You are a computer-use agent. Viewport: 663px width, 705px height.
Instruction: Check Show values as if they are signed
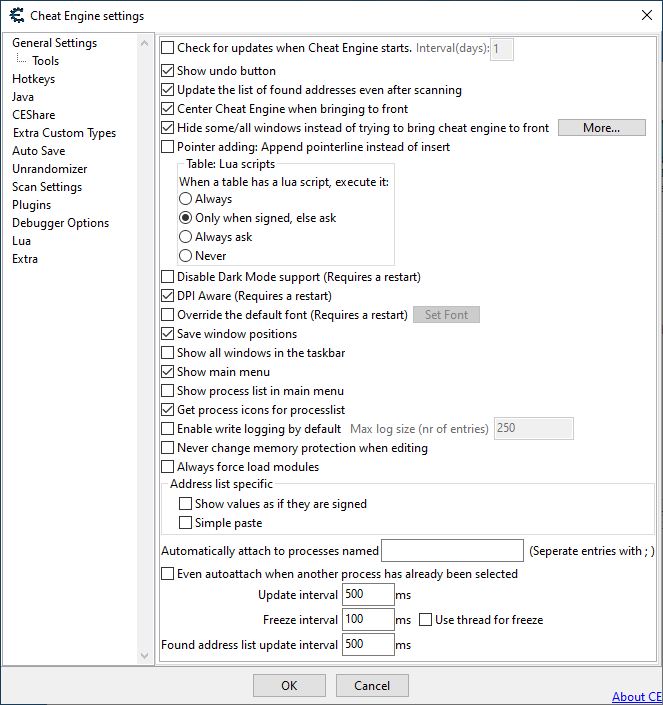(x=185, y=504)
